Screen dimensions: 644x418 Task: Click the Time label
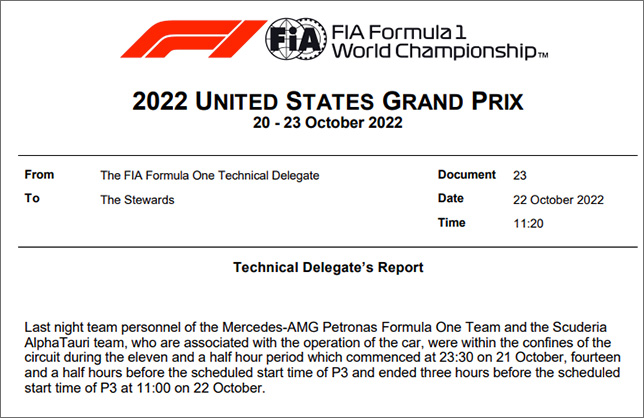(x=451, y=223)
